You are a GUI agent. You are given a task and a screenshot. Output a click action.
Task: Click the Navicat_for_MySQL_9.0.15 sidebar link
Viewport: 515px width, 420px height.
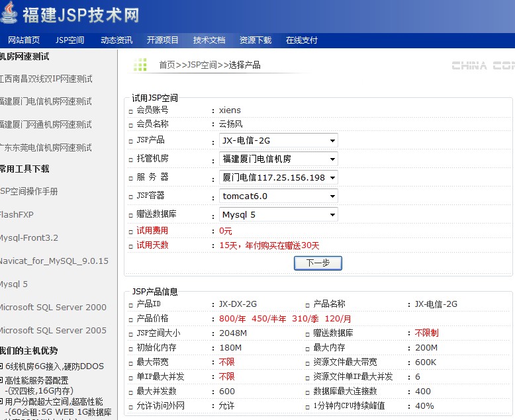[x=53, y=261]
